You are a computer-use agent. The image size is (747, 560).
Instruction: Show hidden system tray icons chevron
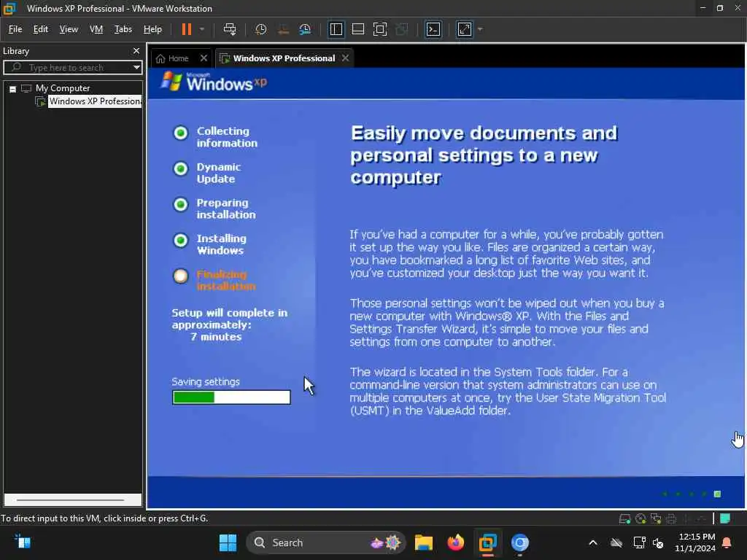593,542
